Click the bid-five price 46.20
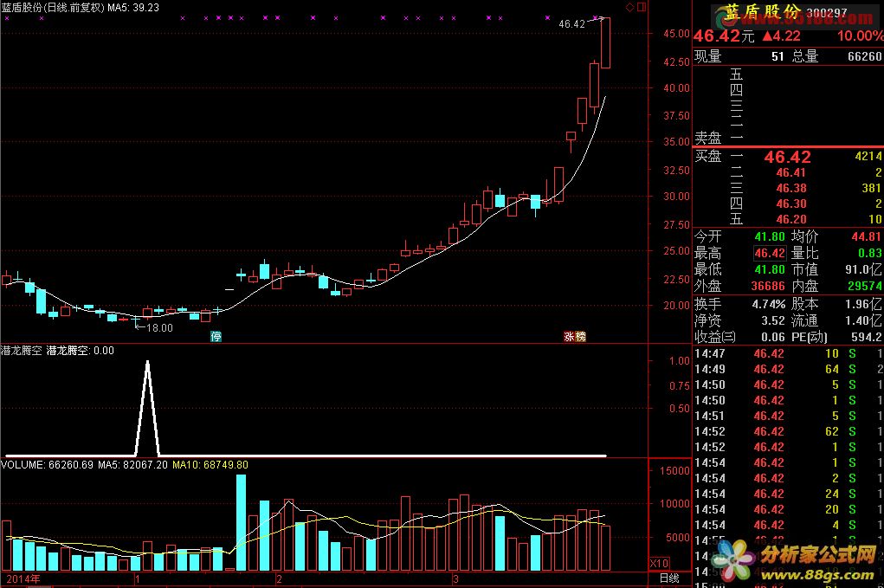Image resolution: width=884 pixels, height=588 pixels. [x=791, y=219]
